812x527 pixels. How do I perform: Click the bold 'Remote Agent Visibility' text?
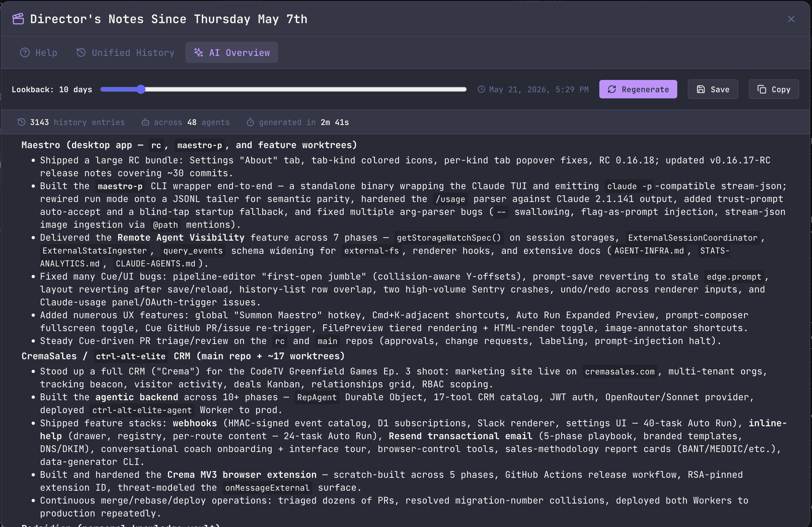(181, 237)
